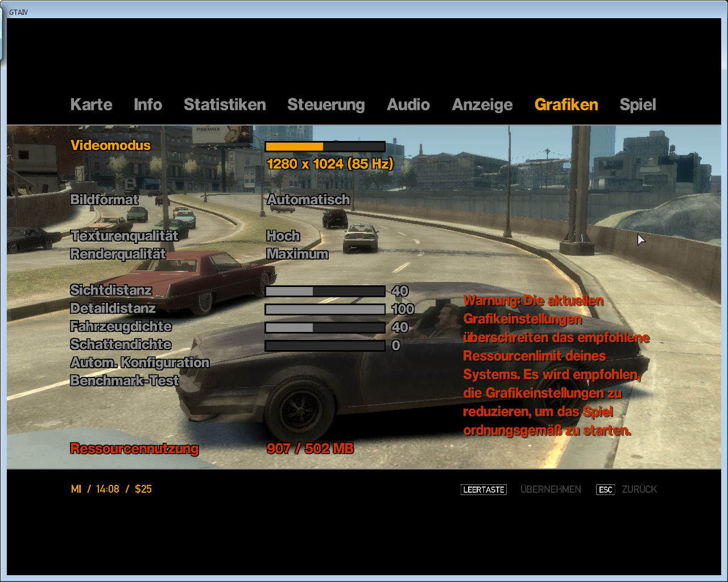The height and width of the screenshot is (582, 728).
Task: Open the Statistiken tab
Action: (x=225, y=105)
